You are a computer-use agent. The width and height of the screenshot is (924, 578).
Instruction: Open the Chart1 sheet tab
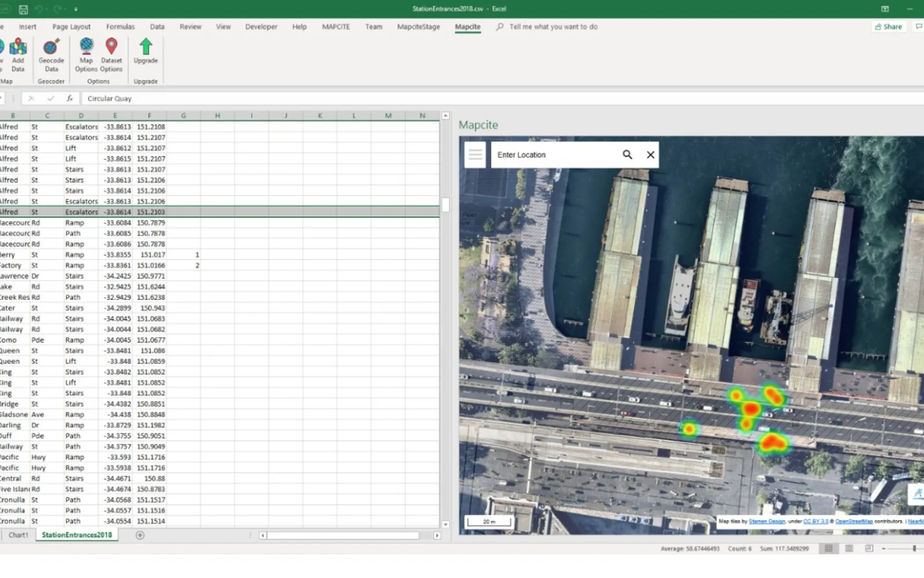click(x=18, y=535)
